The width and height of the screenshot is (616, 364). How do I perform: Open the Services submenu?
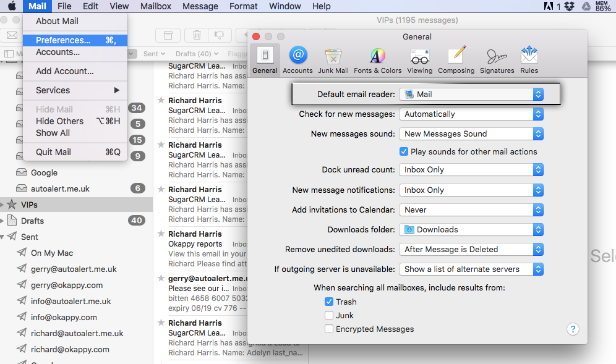point(75,90)
